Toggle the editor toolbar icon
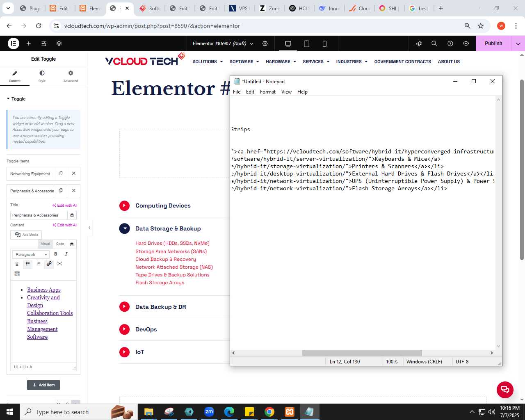 [17, 274]
